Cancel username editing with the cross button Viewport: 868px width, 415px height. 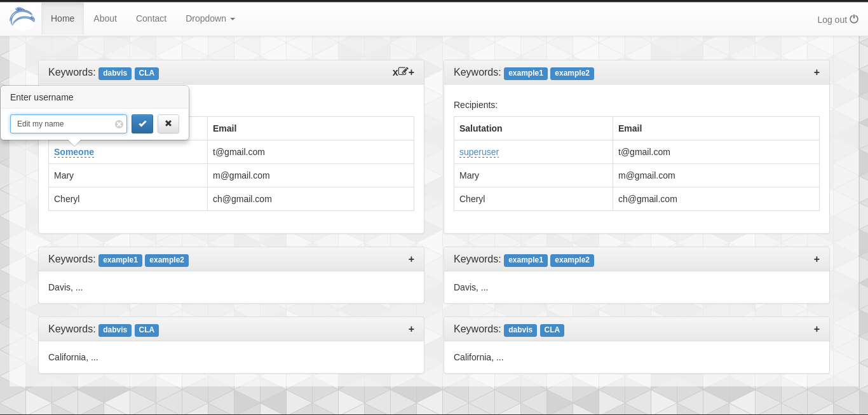pyautogui.click(x=168, y=124)
